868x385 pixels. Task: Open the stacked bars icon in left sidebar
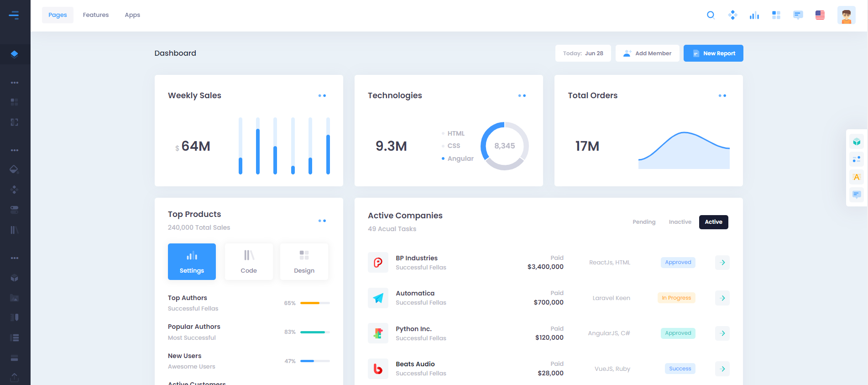14,358
